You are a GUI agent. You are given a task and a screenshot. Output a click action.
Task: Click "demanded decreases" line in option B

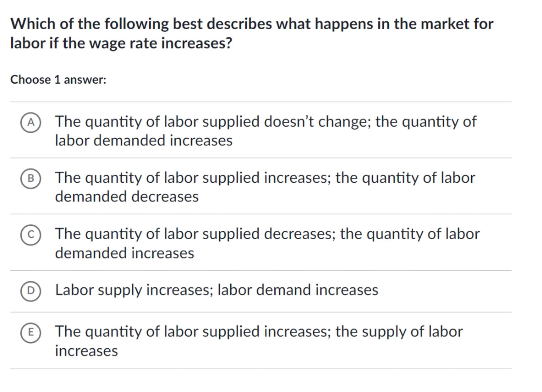pyautogui.click(x=127, y=197)
